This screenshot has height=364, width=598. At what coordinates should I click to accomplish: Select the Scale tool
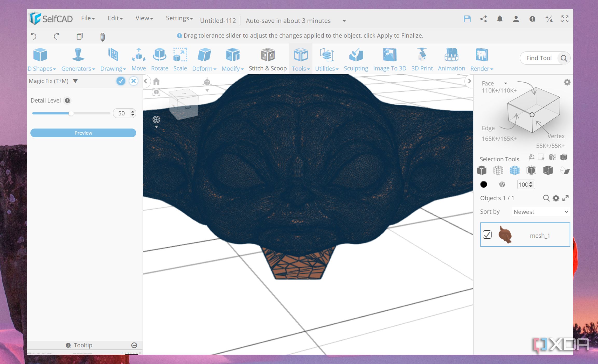[180, 59]
